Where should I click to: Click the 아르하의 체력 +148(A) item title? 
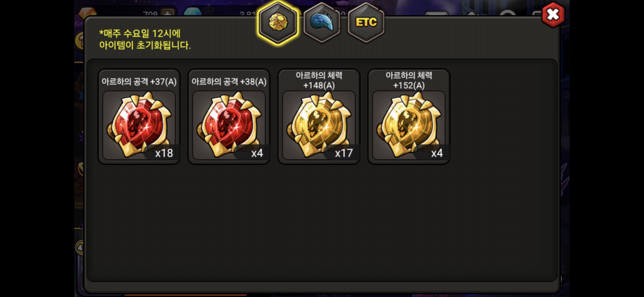319,80
